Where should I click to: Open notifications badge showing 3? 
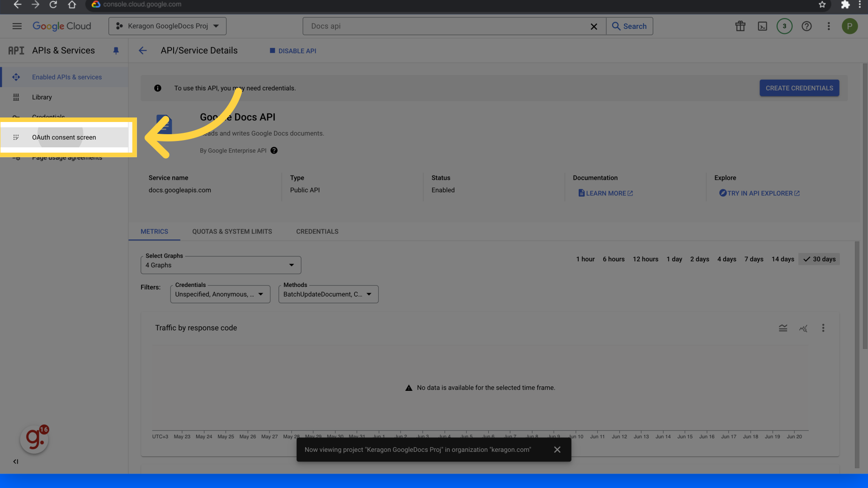pyautogui.click(x=784, y=26)
